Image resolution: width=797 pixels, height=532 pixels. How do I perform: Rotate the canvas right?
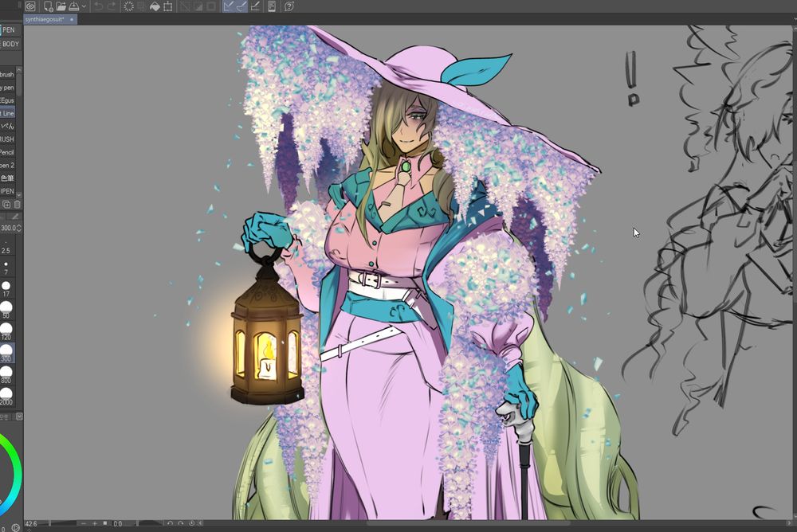(180, 523)
